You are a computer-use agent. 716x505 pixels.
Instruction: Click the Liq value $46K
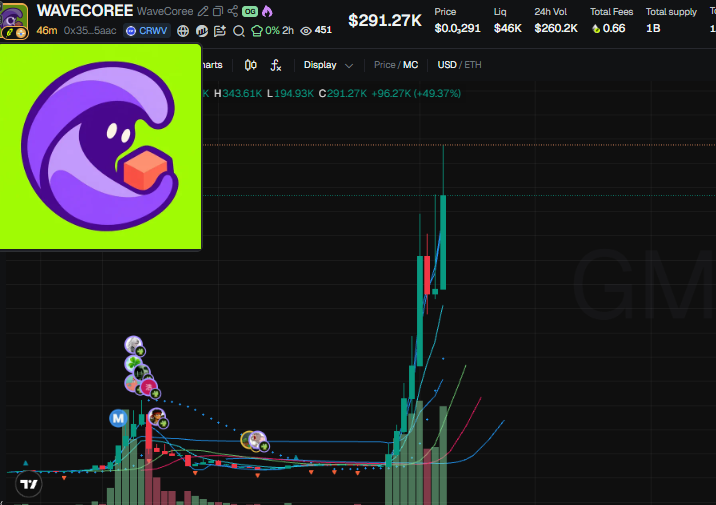[508, 28]
